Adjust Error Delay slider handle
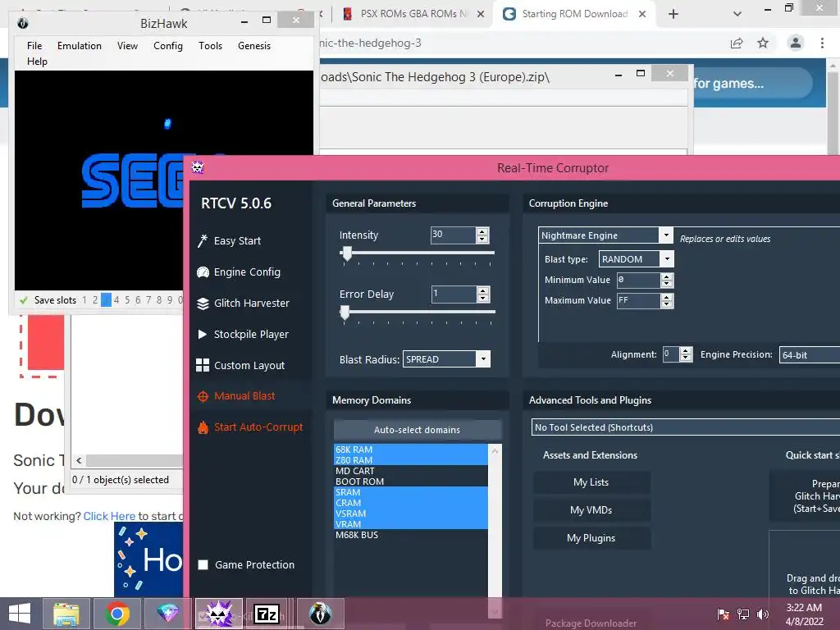Image resolution: width=840 pixels, height=630 pixels. 345,313
